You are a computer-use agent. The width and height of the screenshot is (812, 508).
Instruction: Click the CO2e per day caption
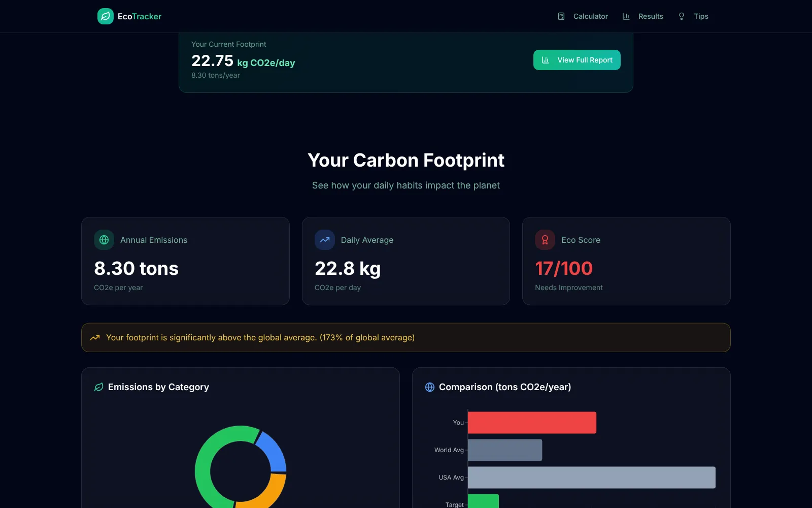point(338,288)
